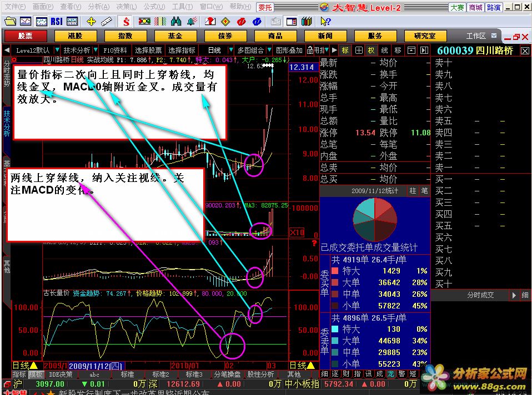The width and height of the screenshot is (532, 395).
Task: Click the traffic light icon
Action: 144,22
